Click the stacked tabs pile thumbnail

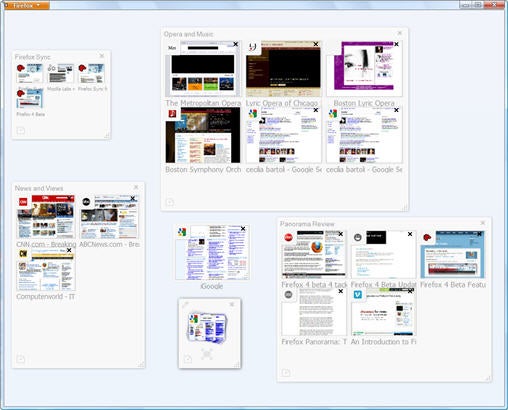pyautogui.click(x=207, y=327)
